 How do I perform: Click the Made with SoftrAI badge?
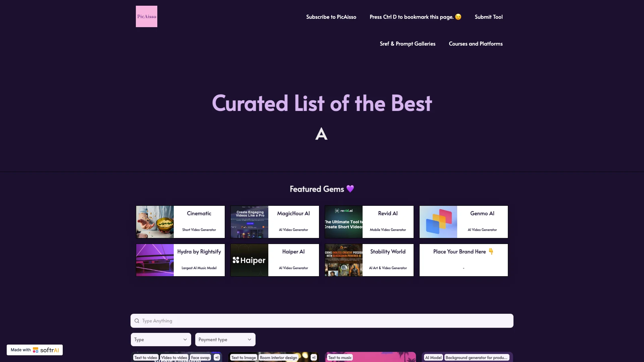(35, 350)
